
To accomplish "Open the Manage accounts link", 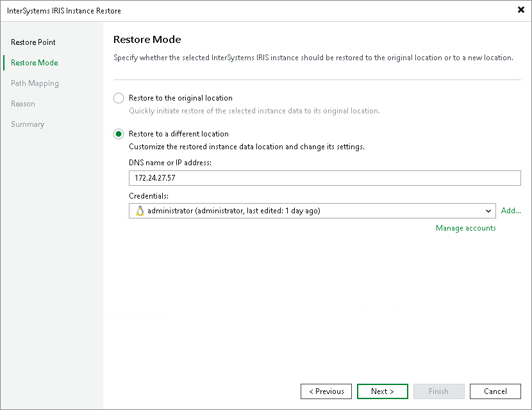I will [x=465, y=228].
